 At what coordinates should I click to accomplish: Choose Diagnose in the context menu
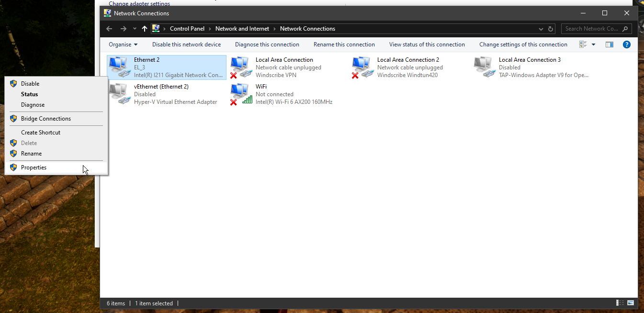(x=56, y=105)
